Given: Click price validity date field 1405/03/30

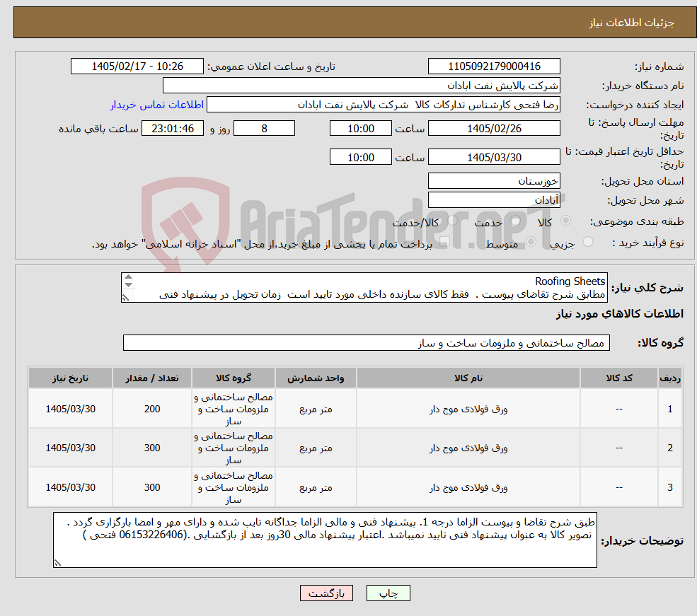Looking at the screenshot, I should 494,157.
